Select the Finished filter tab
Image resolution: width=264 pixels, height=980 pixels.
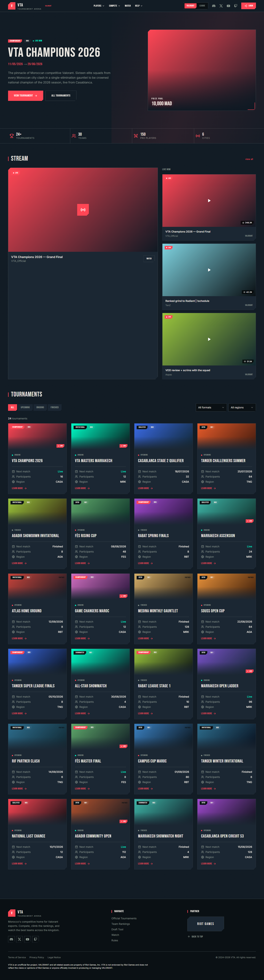coord(55,407)
